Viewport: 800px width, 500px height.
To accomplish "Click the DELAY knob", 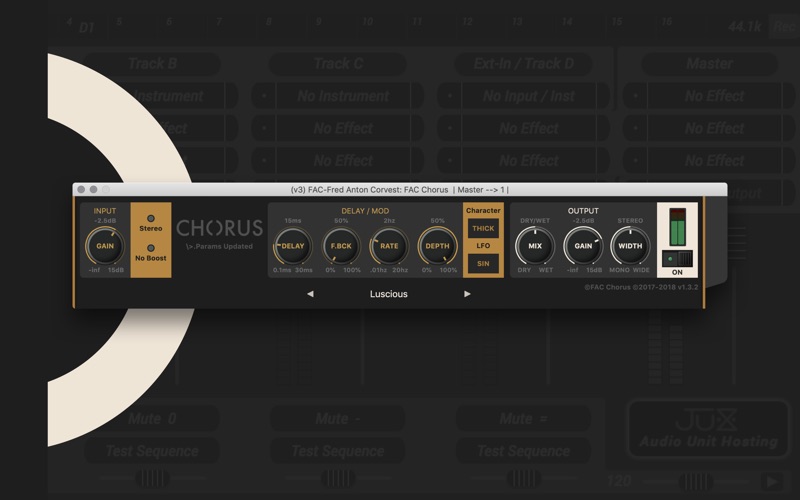I will (293, 246).
